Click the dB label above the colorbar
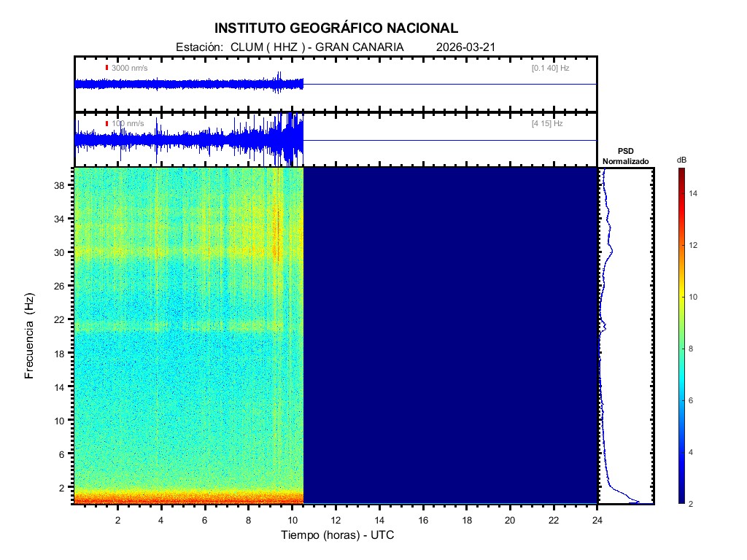 (681, 160)
